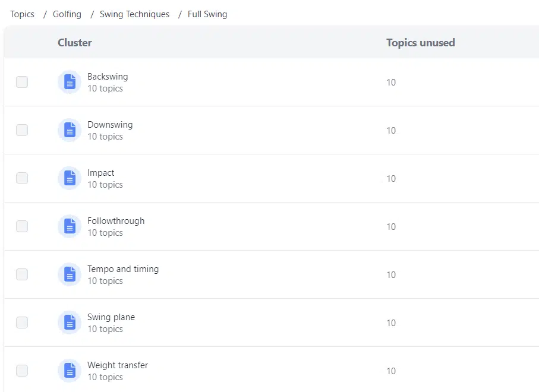Click the Impact cluster document icon

tap(70, 178)
